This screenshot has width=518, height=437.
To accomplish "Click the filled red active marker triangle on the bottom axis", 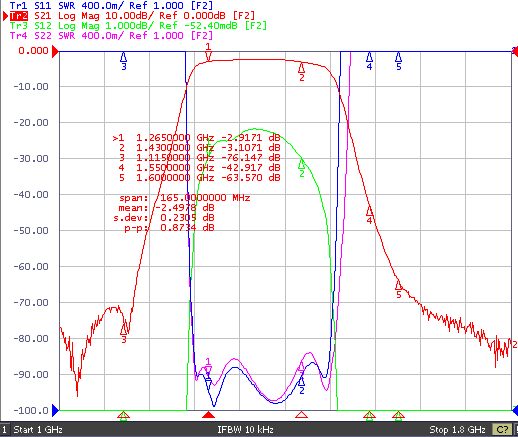I will pyautogui.click(x=208, y=415).
